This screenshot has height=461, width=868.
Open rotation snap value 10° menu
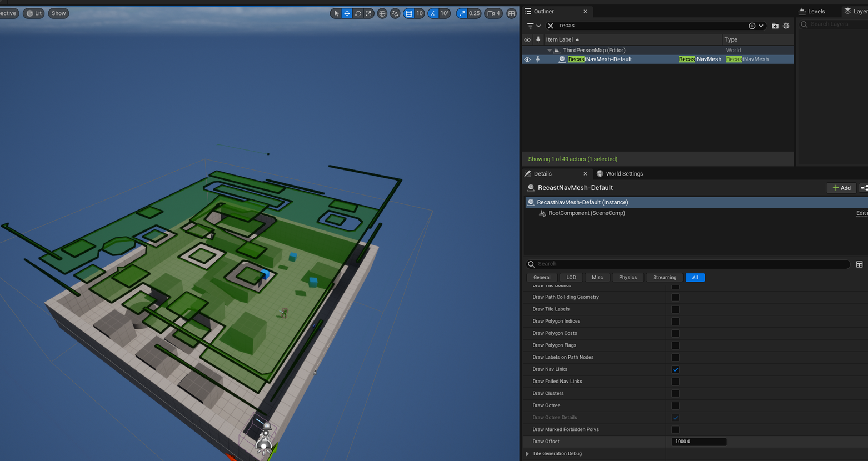[445, 13]
